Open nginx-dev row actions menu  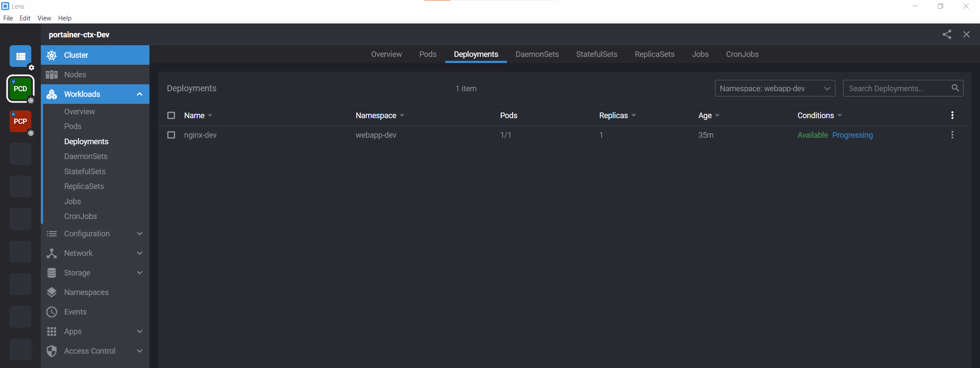pyautogui.click(x=952, y=135)
